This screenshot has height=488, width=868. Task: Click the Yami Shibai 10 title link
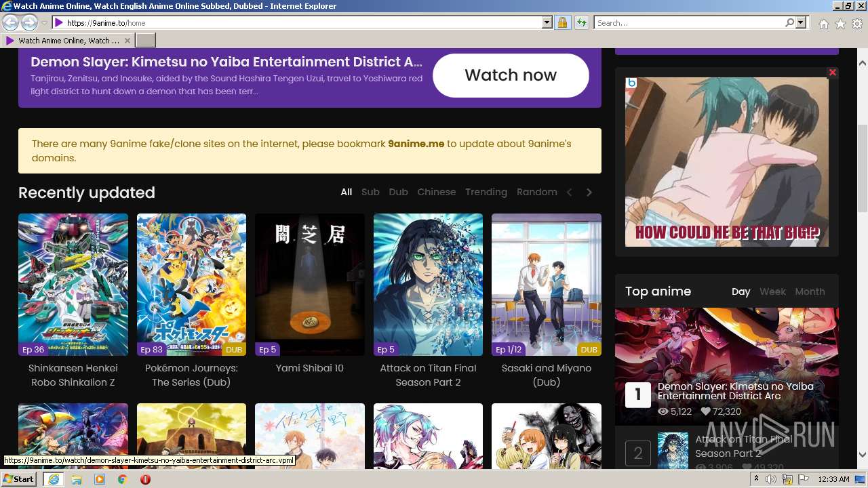pyautogui.click(x=310, y=368)
